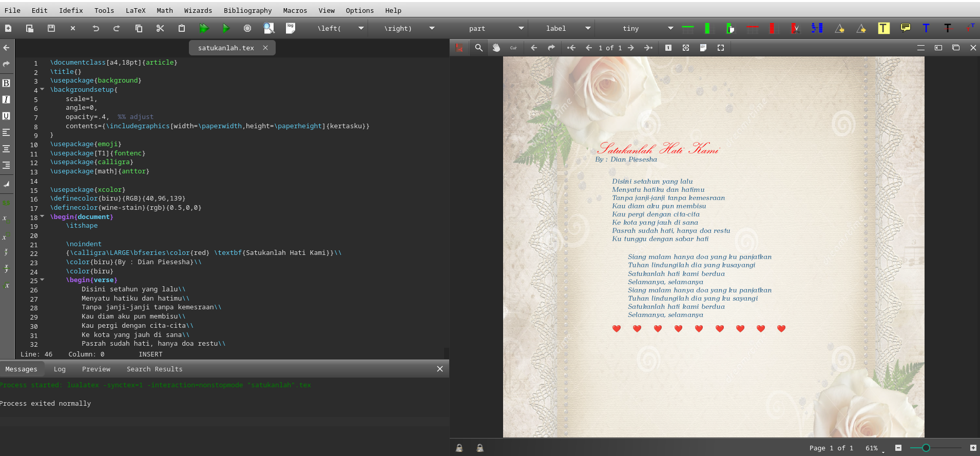The height and width of the screenshot is (456, 980).
Task: Click the scissors Cut icon
Action: (x=160, y=28)
